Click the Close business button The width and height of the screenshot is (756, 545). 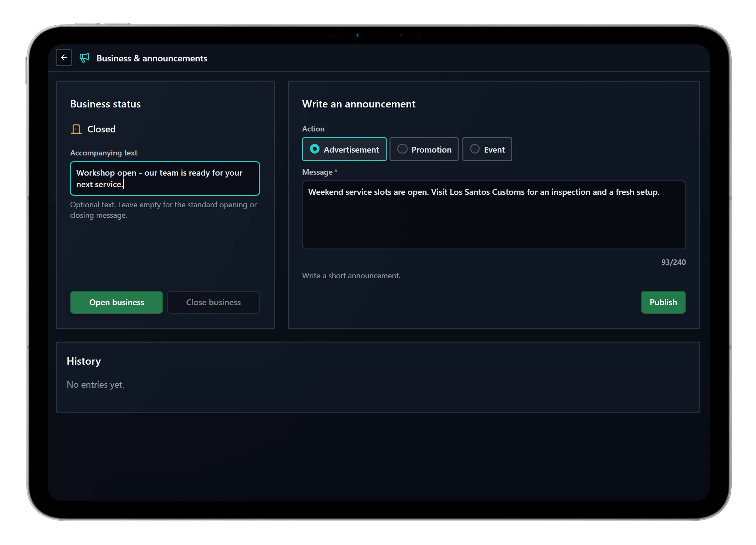(x=213, y=302)
